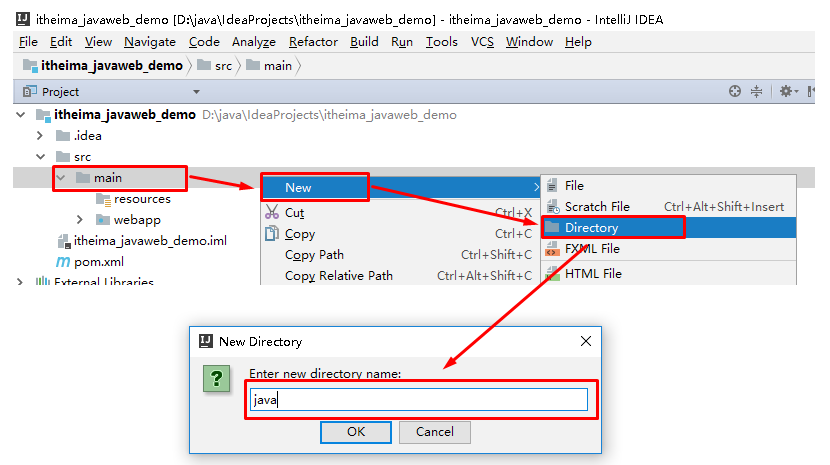Click the webapp folder icon
Viewport: 830px width, 465px height.
103,219
